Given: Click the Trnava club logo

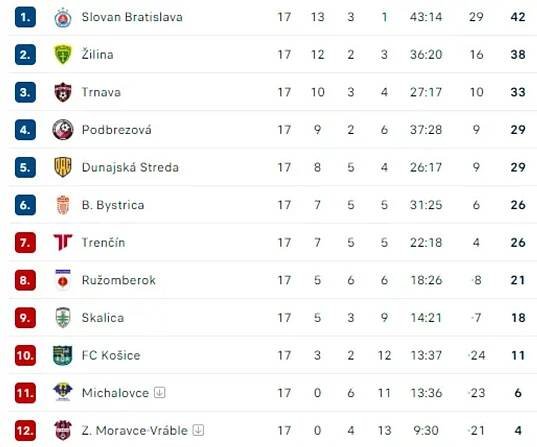Looking at the screenshot, I should click(x=63, y=92).
